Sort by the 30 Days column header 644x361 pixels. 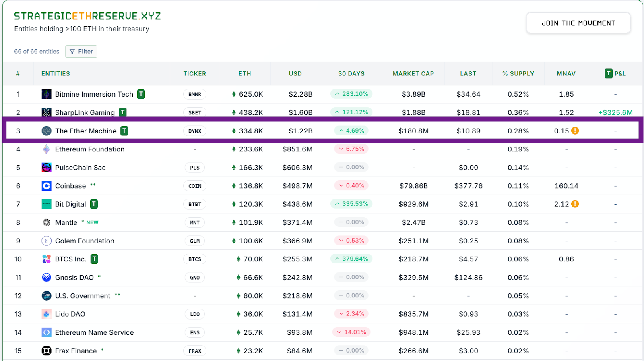351,73
